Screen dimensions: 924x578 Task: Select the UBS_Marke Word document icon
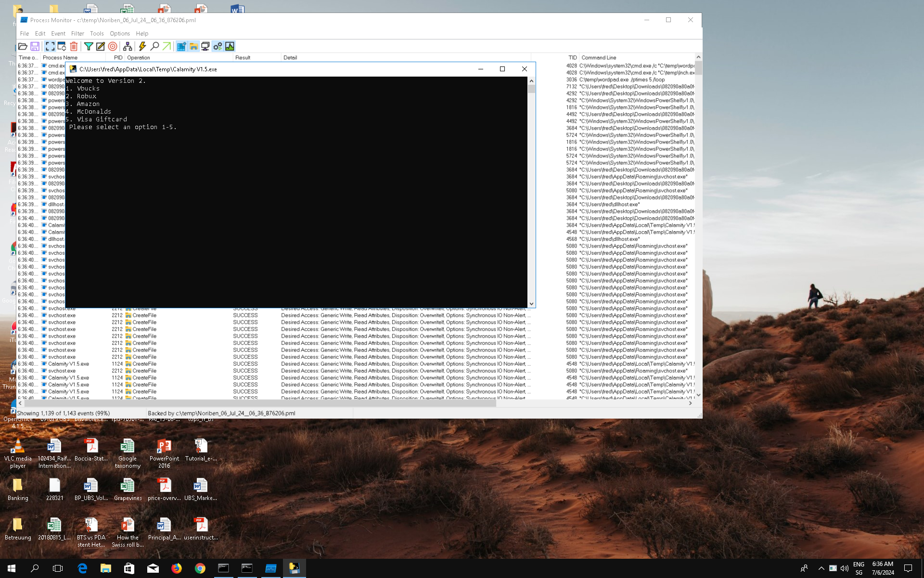click(x=201, y=490)
